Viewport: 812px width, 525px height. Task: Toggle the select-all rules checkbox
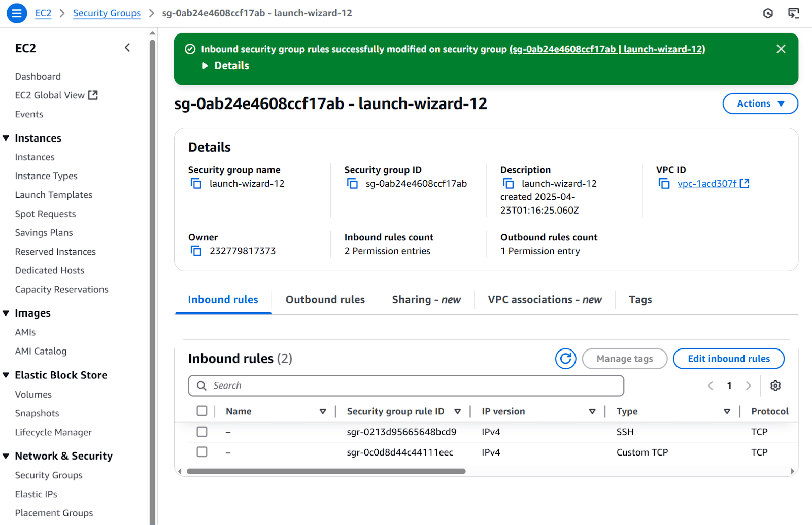point(202,411)
